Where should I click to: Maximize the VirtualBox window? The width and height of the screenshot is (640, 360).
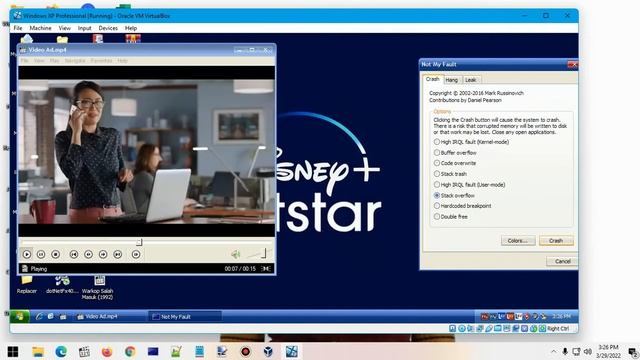tap(546, 16)
